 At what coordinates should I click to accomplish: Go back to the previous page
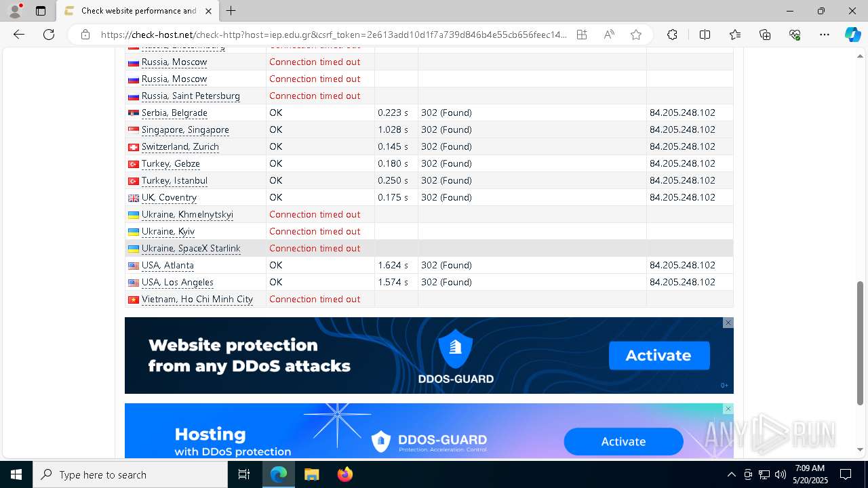19,35
